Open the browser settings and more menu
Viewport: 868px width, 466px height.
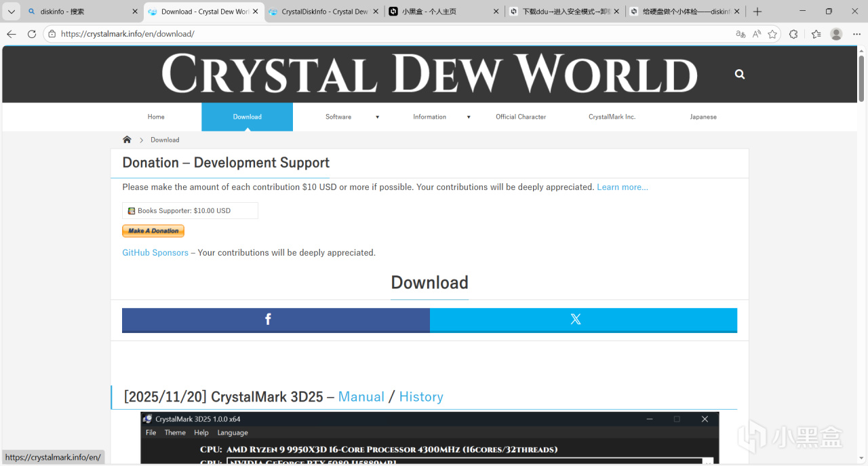tap(856, 34)
